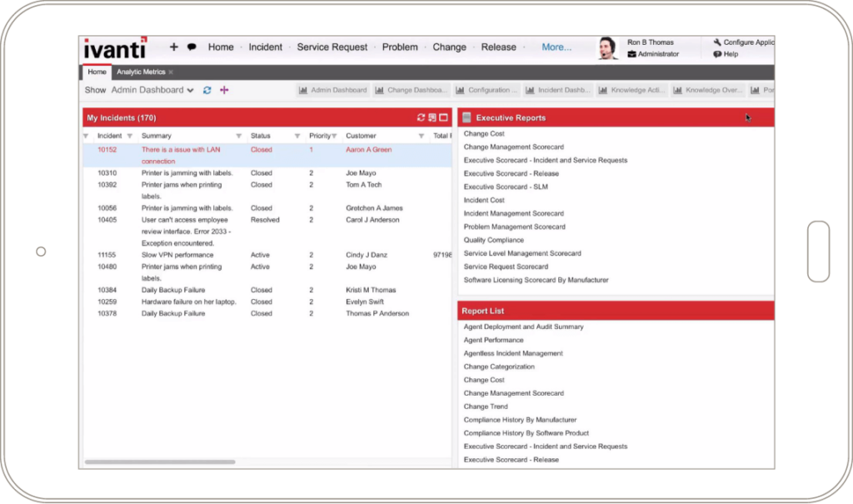Open Executive Scorecard - SLM report
Viewport: 853px width, 504px height.
click(x=506, y=187)
